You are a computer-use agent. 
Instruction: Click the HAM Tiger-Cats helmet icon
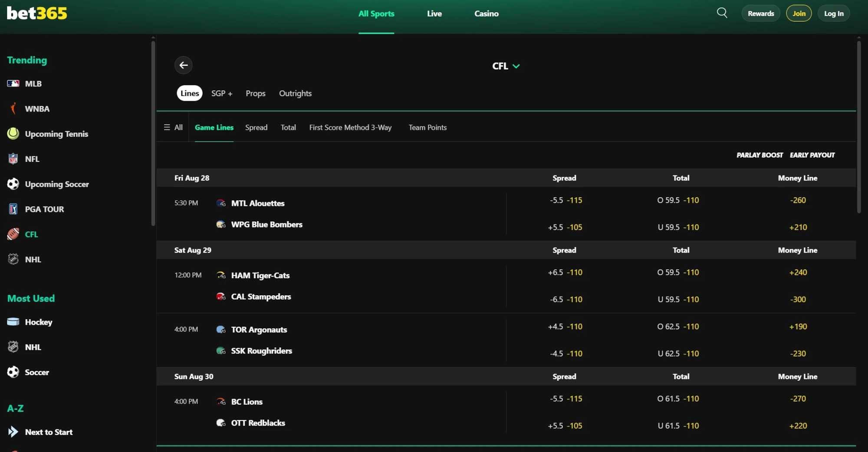[x=221, y=275]
